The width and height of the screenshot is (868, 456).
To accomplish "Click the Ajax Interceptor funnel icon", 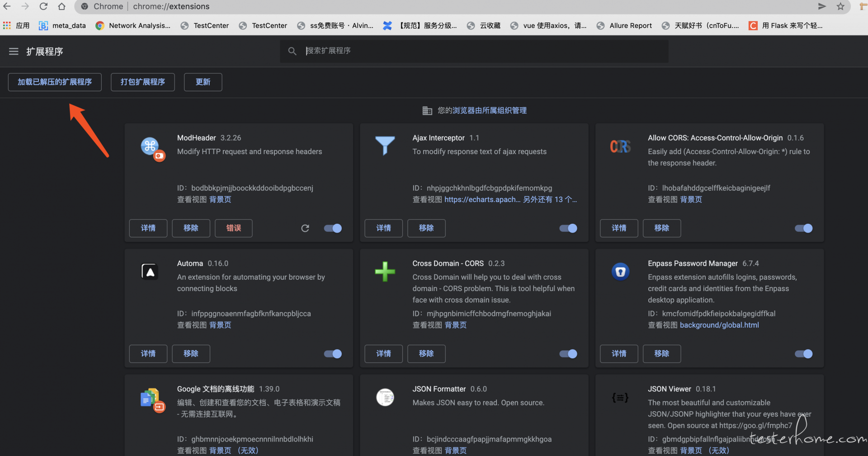I will click(x=385, y=146).
